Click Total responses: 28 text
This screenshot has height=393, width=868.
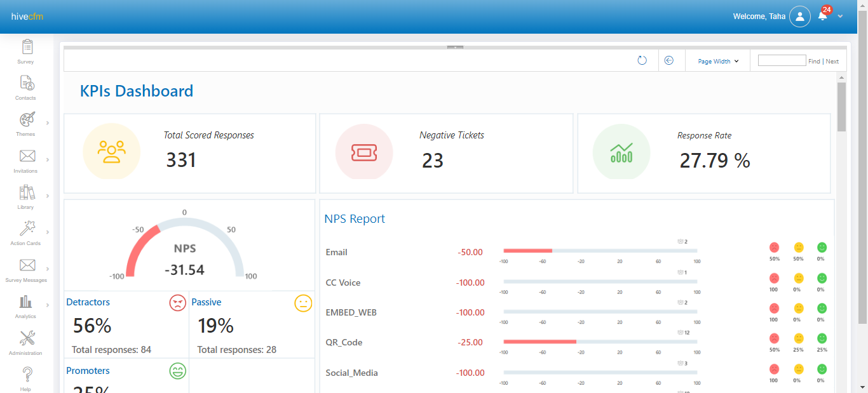[x=237, y=350]
